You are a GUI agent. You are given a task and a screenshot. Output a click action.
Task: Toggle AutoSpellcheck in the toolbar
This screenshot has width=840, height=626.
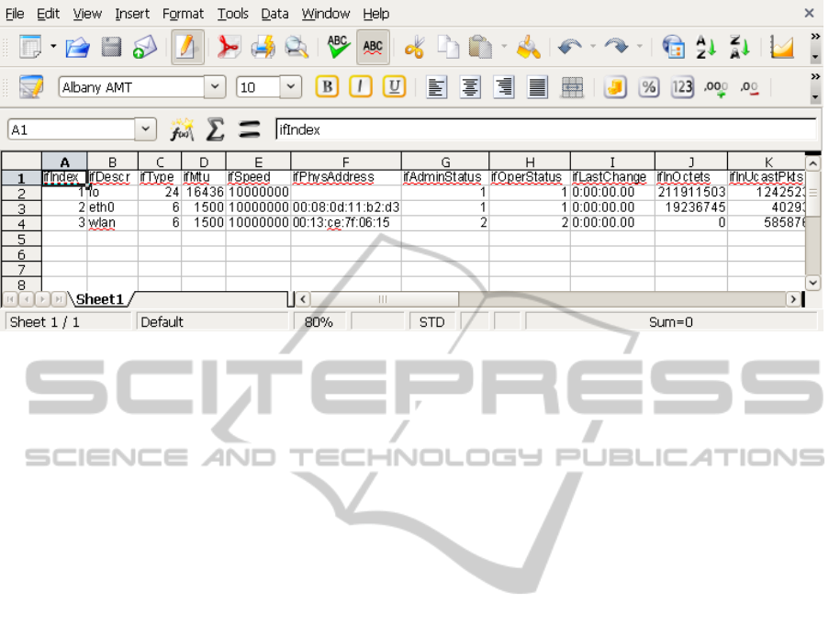coord(373,48)
